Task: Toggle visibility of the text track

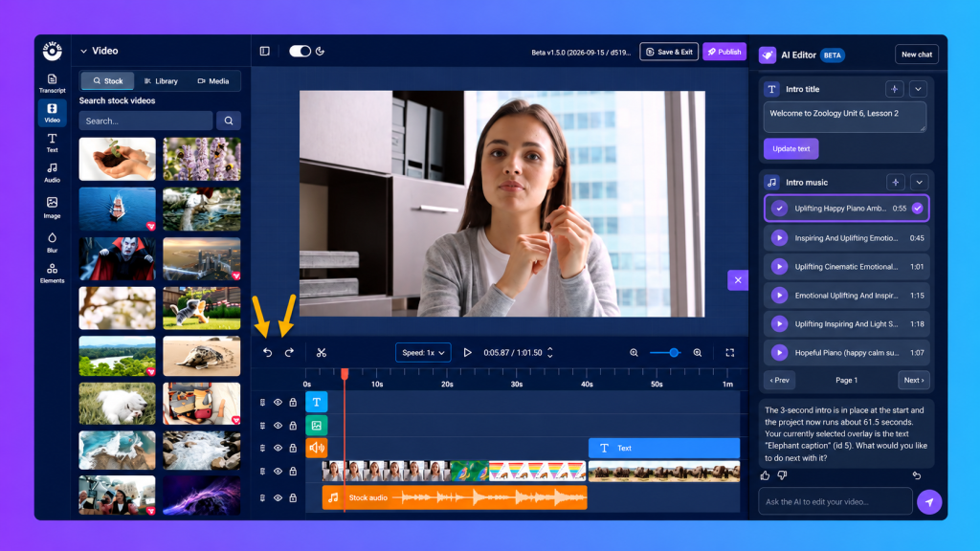Action: click(278, 403)
